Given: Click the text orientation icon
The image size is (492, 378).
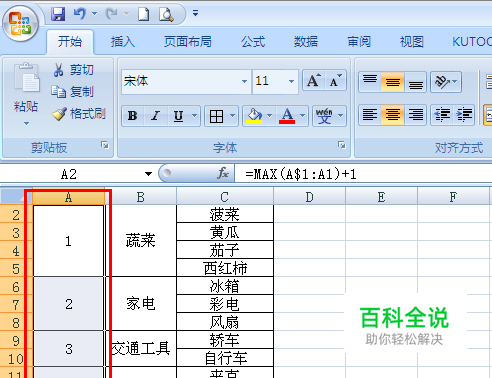Looking at the screenshot, I should click(x=442, y=81).
